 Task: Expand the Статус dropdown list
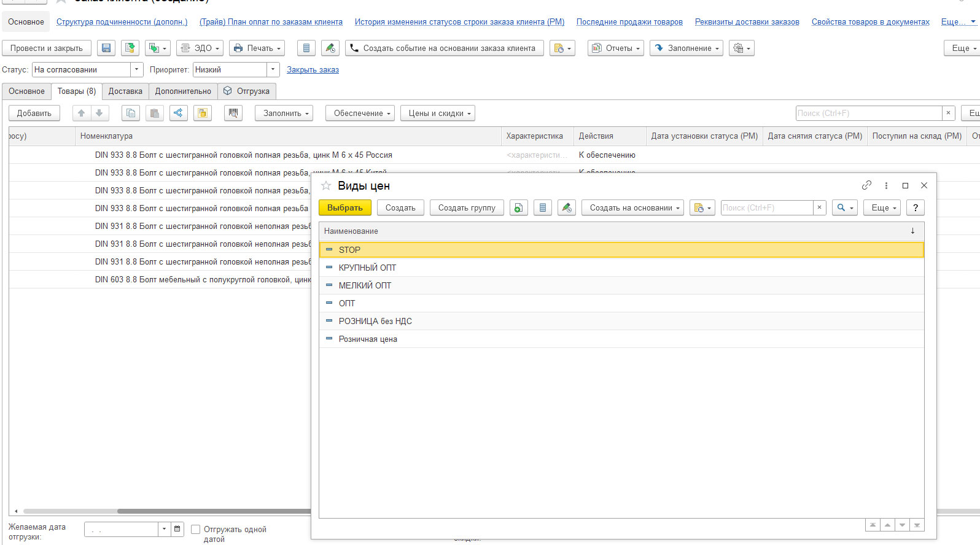tap(137, 70)
